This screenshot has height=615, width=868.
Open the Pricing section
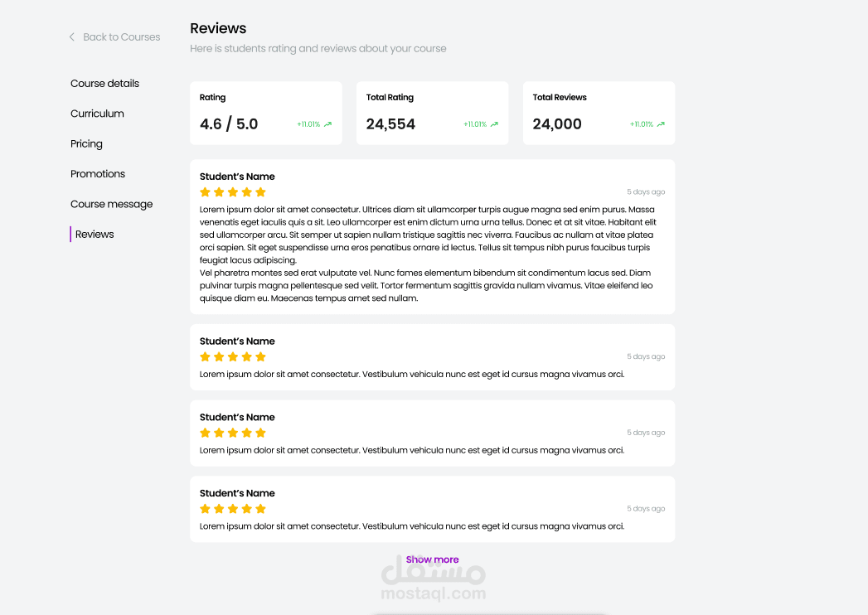coord(86,144)
